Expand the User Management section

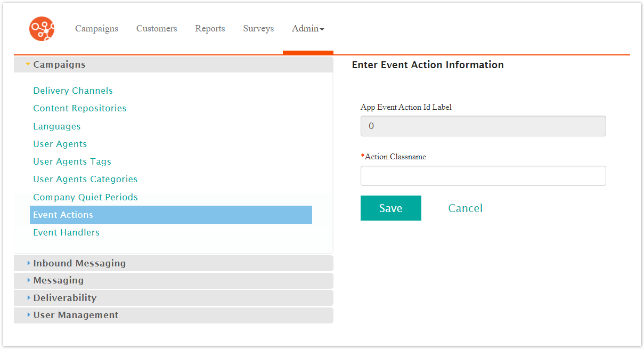tap(174, 315)
